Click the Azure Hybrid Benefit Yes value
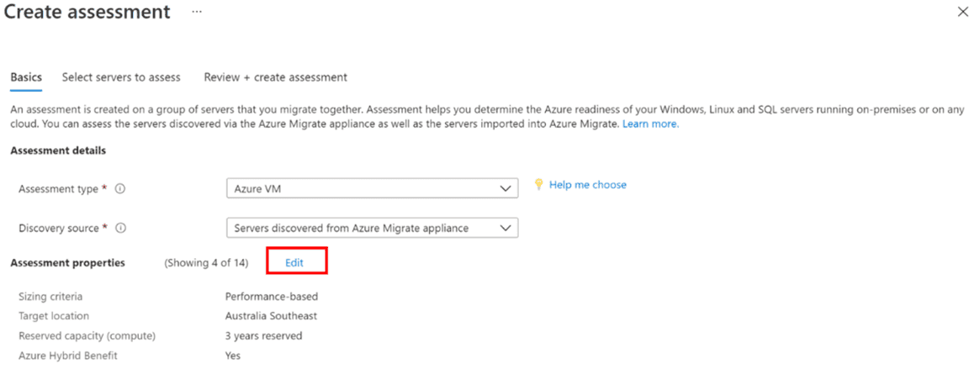Viewport: 980px width, 369px height. 232,356
